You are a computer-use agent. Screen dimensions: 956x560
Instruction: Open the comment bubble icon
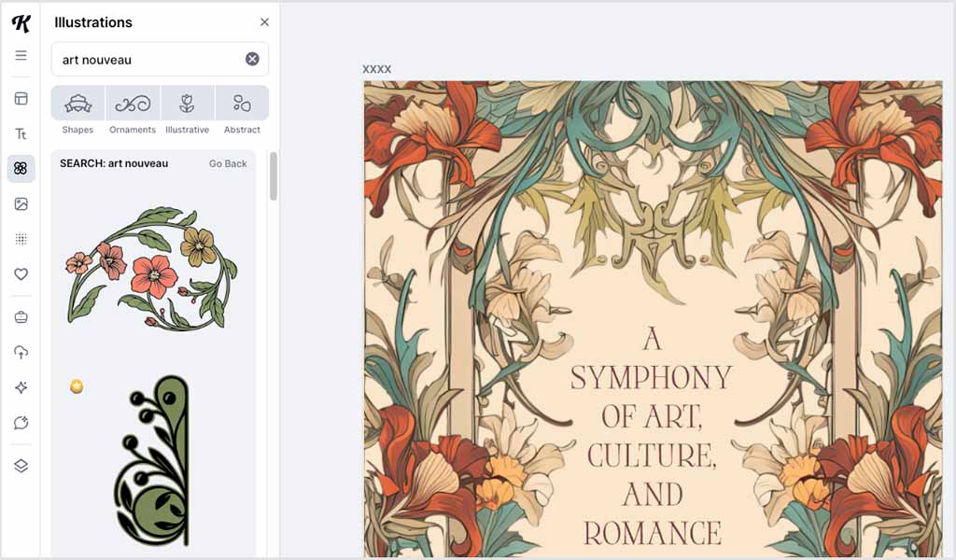click(x=21, y=423)
